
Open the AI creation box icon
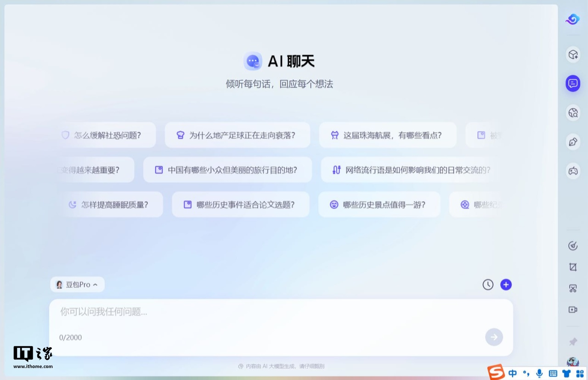pyautogui.click(x=573, y=54)
